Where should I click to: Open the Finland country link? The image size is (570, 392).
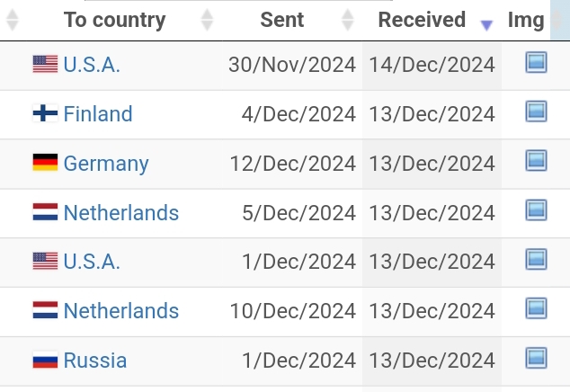coord(98,114)
